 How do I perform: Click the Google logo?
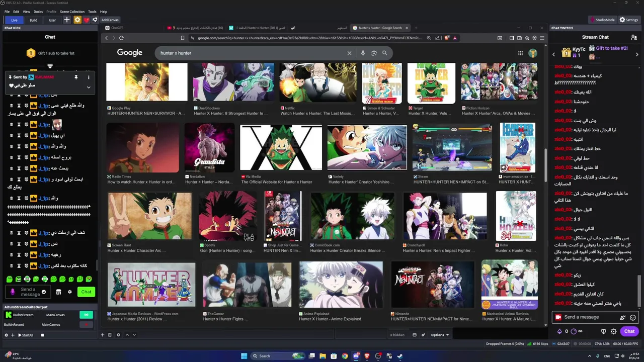click(130, 52)
